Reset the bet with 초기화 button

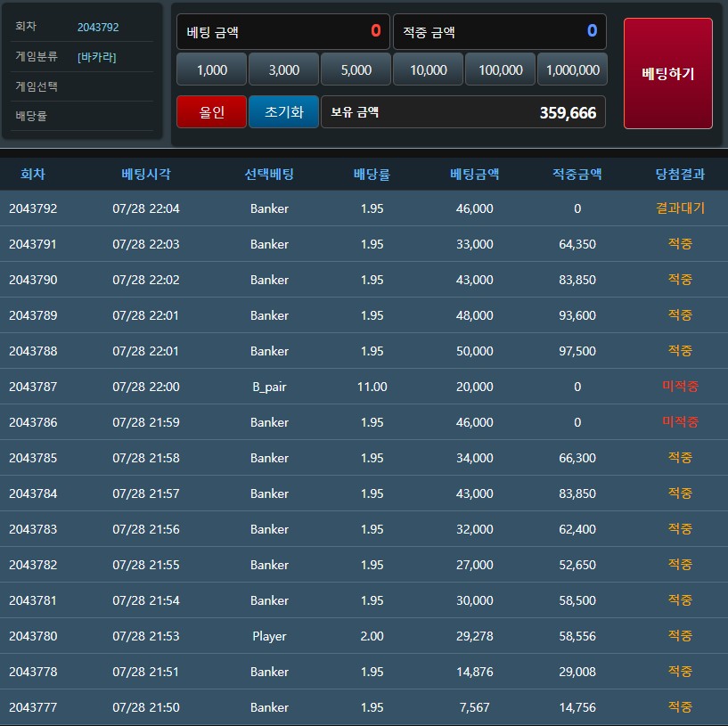tap(283, 112)
